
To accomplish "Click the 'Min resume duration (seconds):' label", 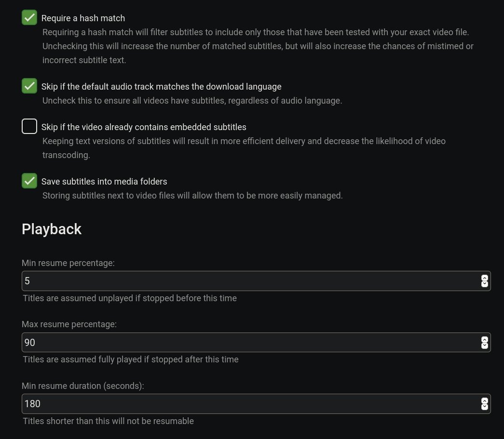I will (83, 386).
